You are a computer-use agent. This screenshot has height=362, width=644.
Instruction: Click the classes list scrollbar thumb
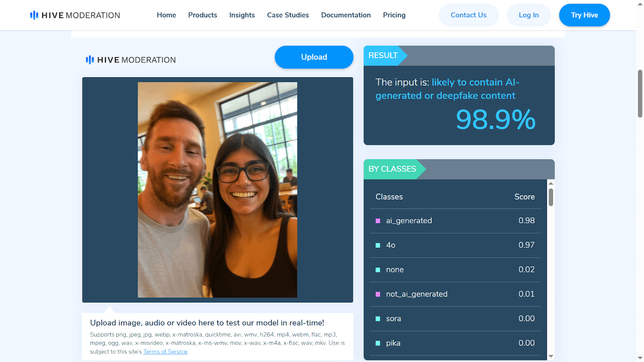tap(551, 197)
